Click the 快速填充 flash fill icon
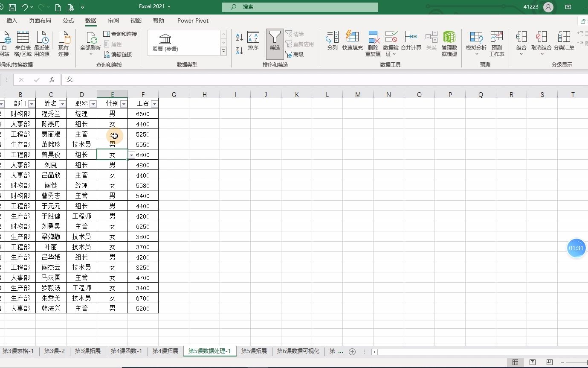This screenshot has width=588, height=368. pos(353,41)
